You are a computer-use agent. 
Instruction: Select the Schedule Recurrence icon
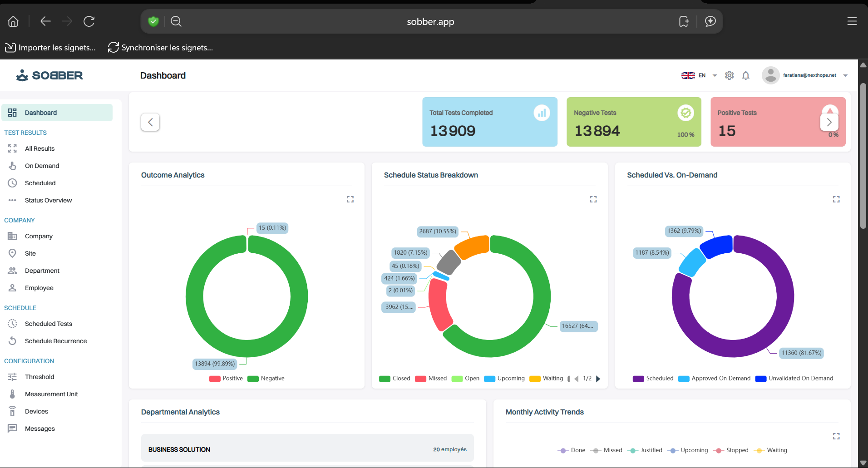12,341
